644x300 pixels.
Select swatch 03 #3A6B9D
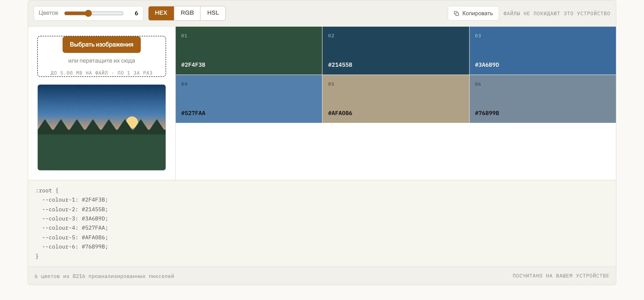coord(543,51)
